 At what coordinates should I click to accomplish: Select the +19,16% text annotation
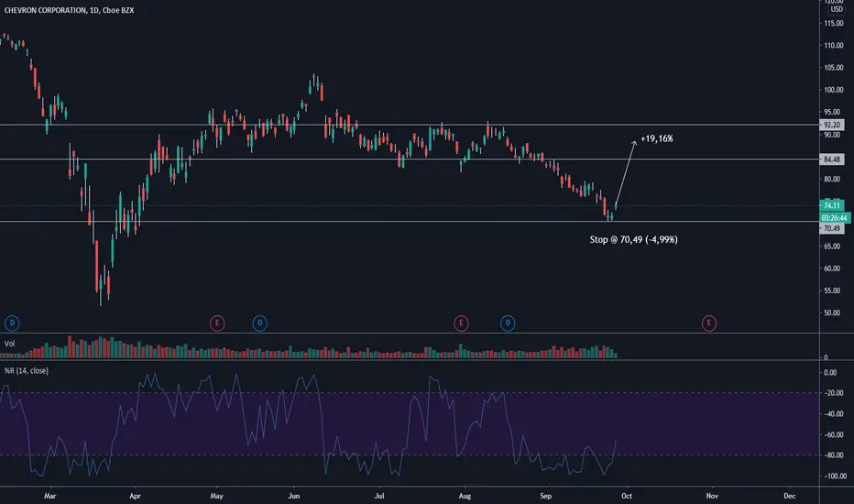coord(657,138)
